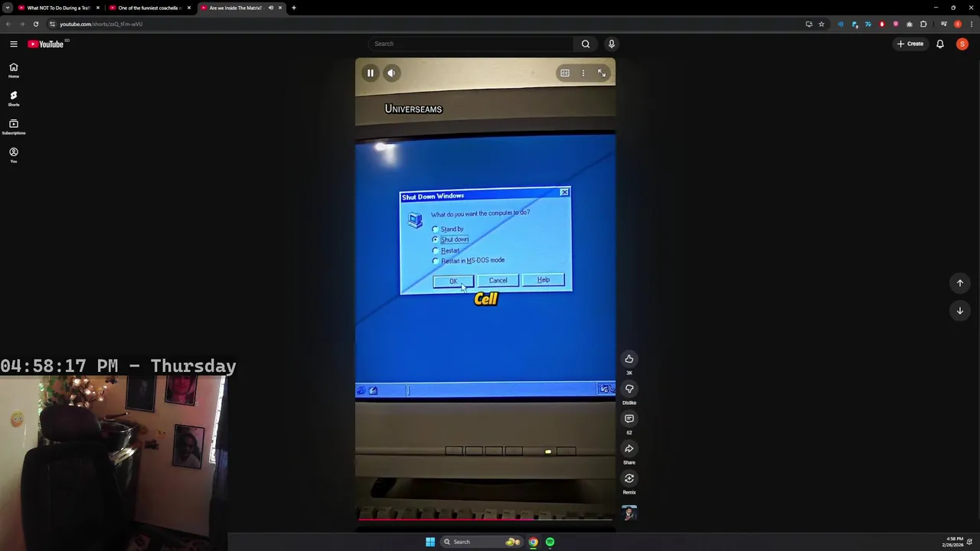
Task: Open the Windows Start menu
Action: click(430, 542)
